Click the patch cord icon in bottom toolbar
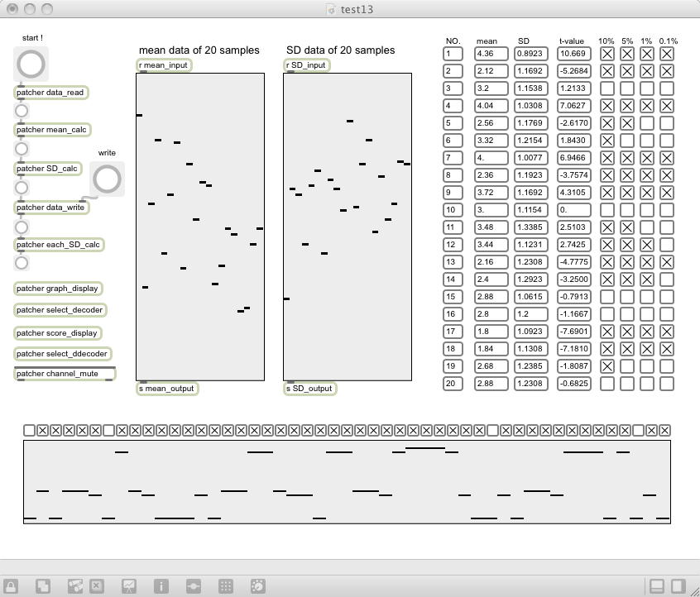Image resolution: width=700 pixels, height=597 pixels. [194, 586]
